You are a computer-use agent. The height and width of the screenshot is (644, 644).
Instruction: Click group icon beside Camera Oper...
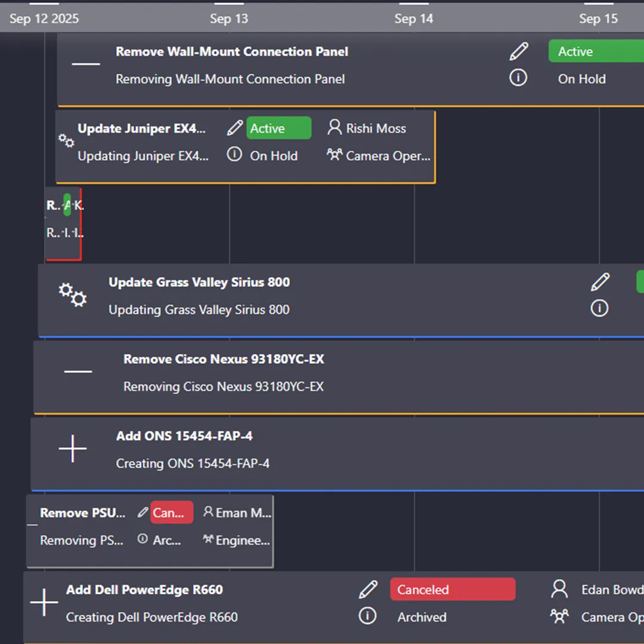tap(335, 154)
